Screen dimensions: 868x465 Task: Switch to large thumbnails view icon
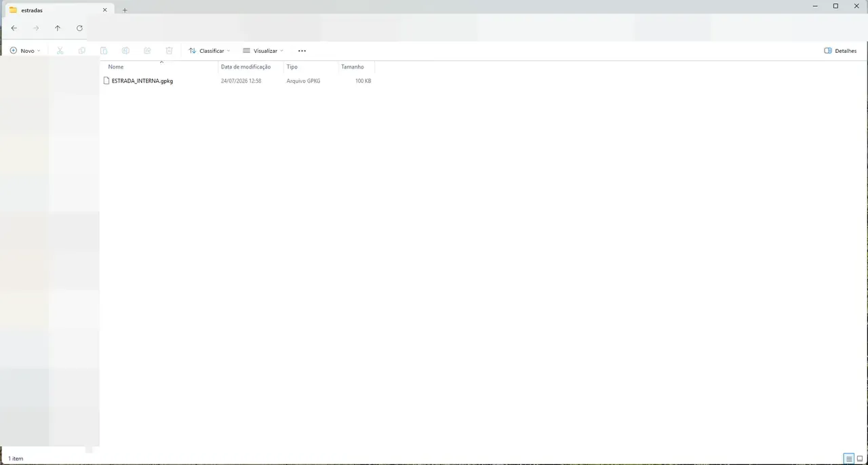(x=860, y=459)
